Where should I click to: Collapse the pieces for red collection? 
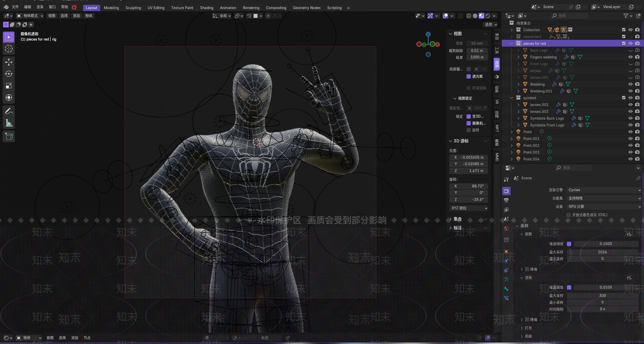[512, 44]
